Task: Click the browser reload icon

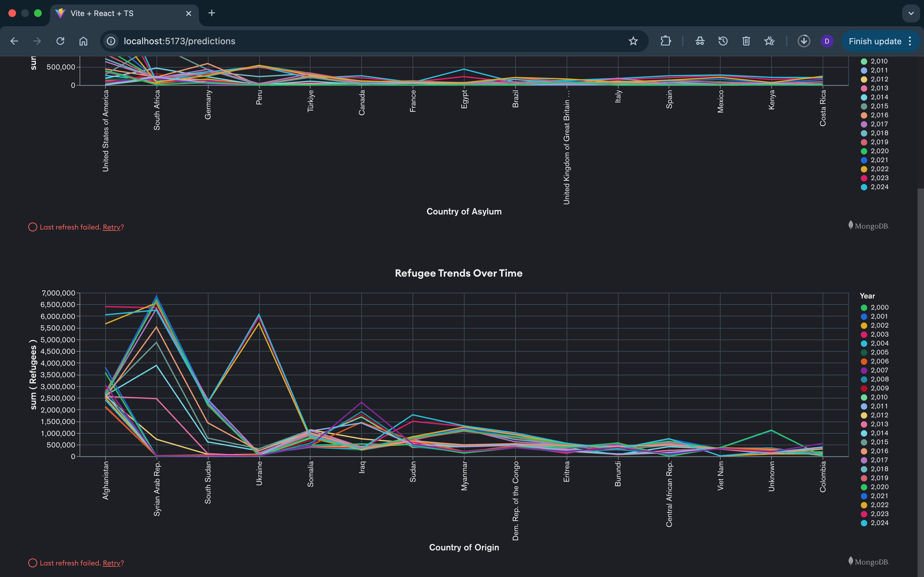Action: click(x=60, y=41)
